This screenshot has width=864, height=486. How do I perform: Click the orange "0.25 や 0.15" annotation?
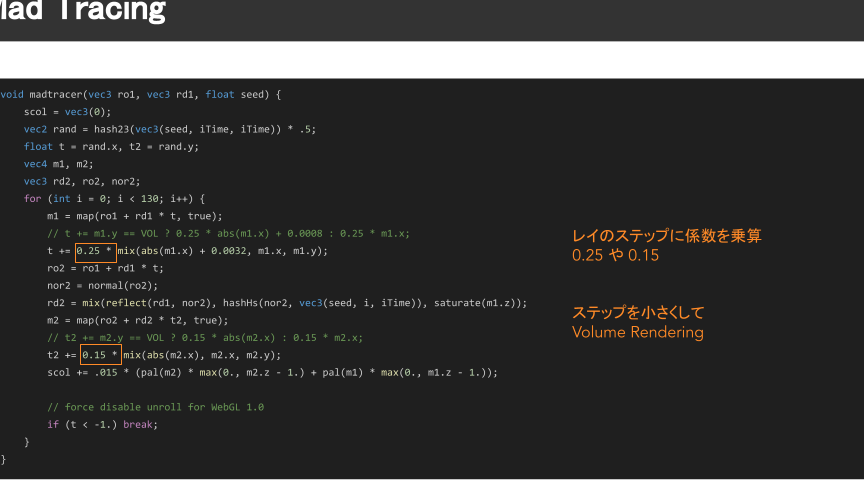click(615, 256)
